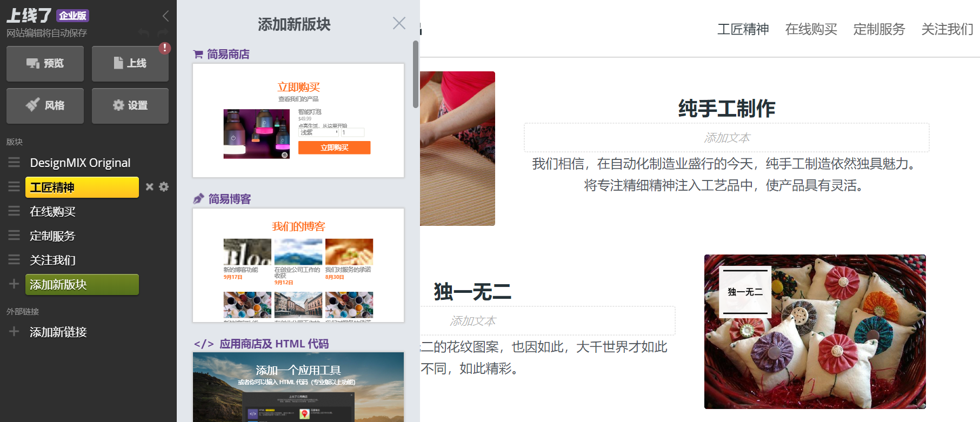Click the HTML code brackets icon
Screen dimensions: 980x422
click(x=204, y=344)
